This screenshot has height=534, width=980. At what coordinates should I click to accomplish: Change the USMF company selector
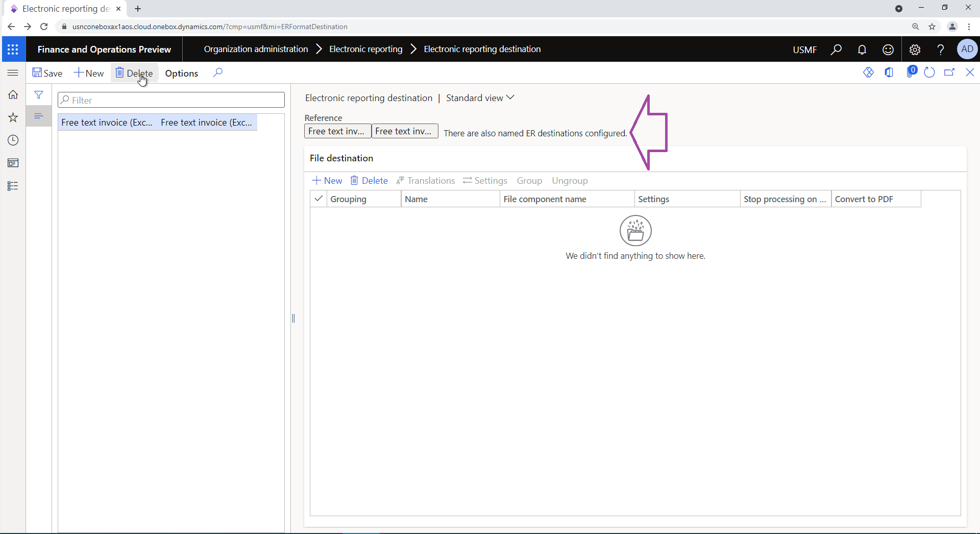[x=804, y=50]
